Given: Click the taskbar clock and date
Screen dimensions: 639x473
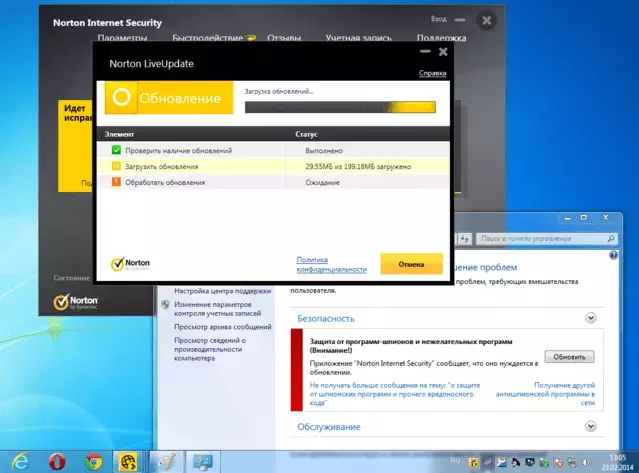Looking at the screenshot, I should [x=618, y=462].
